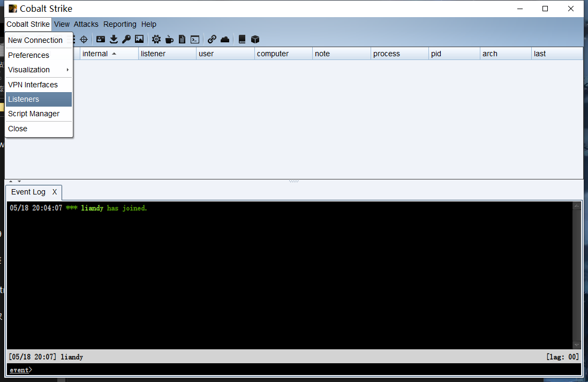The height and width of the screenshot is (382, 588).
Task: Open the Cobalt Strike menu
Action: [x=28, y=25]
